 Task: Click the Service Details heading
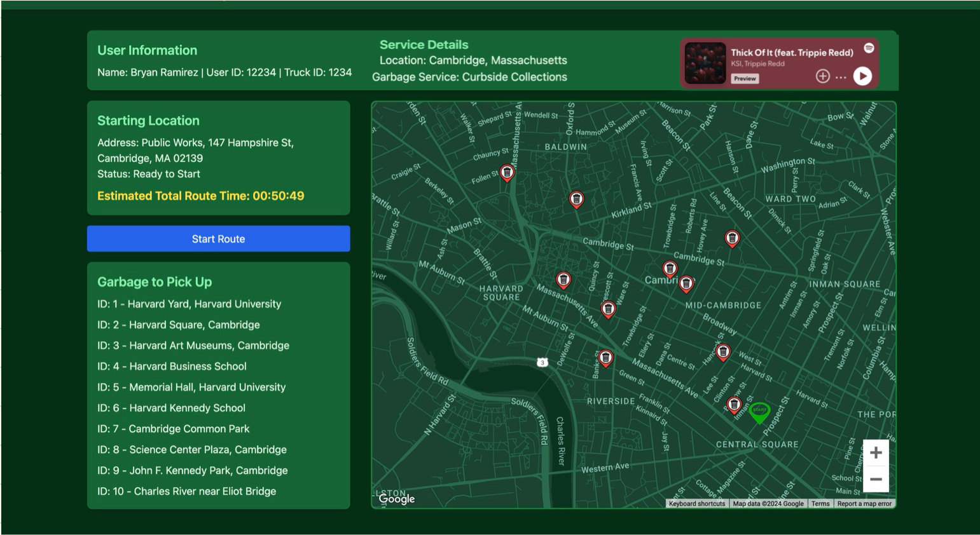pyautogui.click(x=424, y=44)
